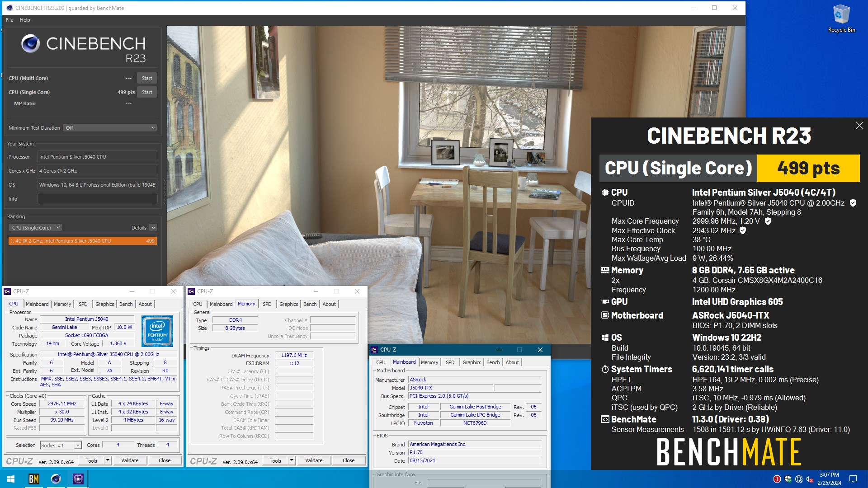The width and height of the screenshot is (868, 488).
Task: Select Graphics tab in Mainboard CPU-Z window
Action: click(x=472, y=362)
